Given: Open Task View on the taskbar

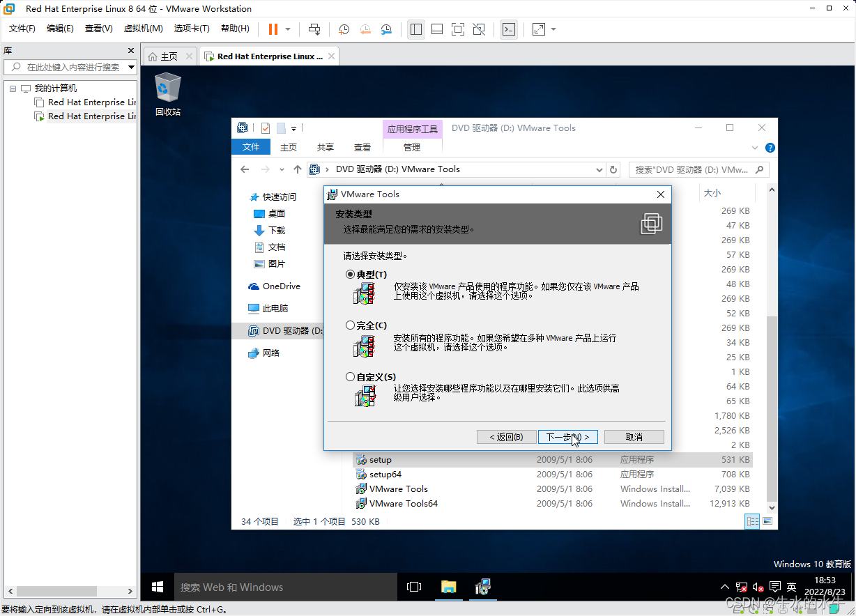Looking at the screenshot, I should click(x=414, y=587).
